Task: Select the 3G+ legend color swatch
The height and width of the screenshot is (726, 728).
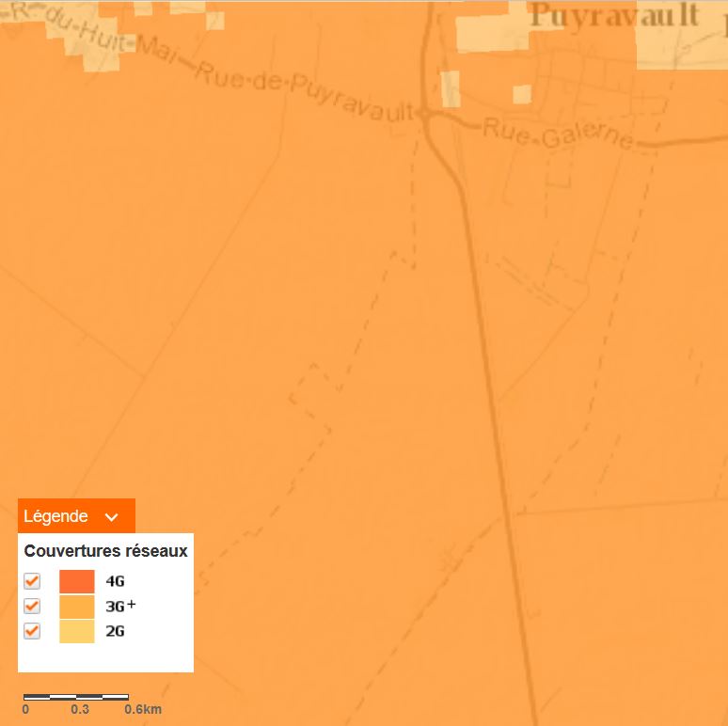Action: (77, 606)
